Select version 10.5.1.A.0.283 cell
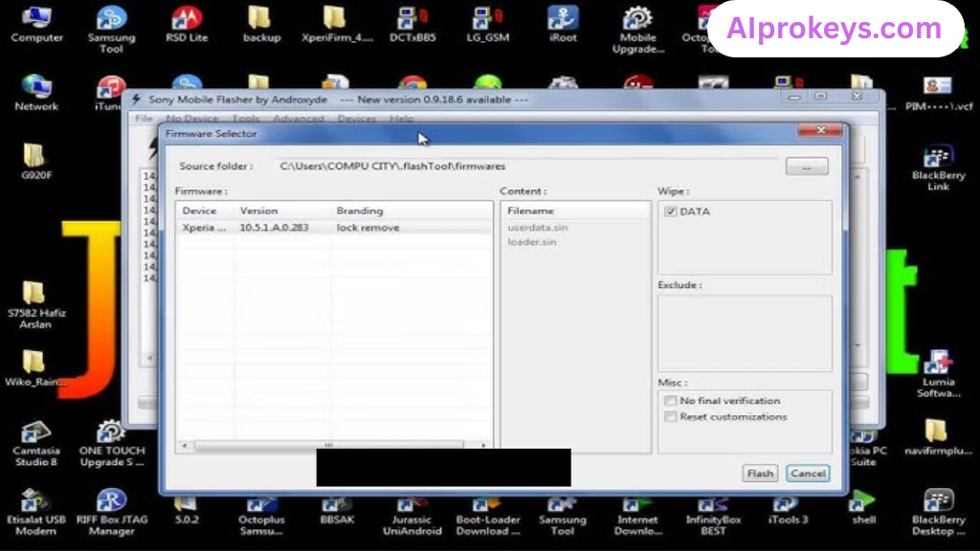The image size is (980, 551). [274, 228]
